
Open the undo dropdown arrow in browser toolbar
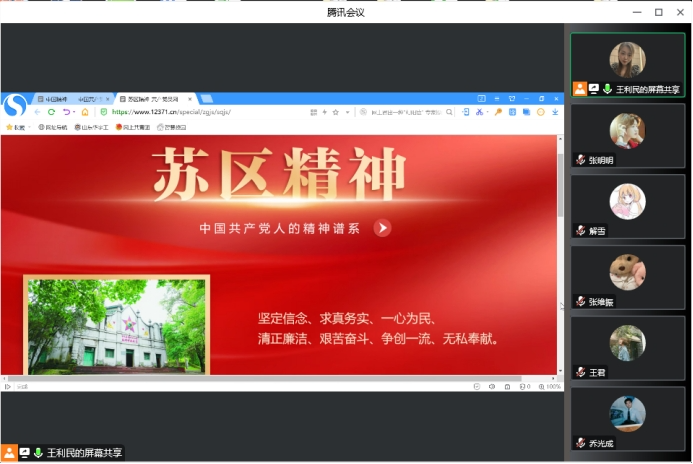73,112
